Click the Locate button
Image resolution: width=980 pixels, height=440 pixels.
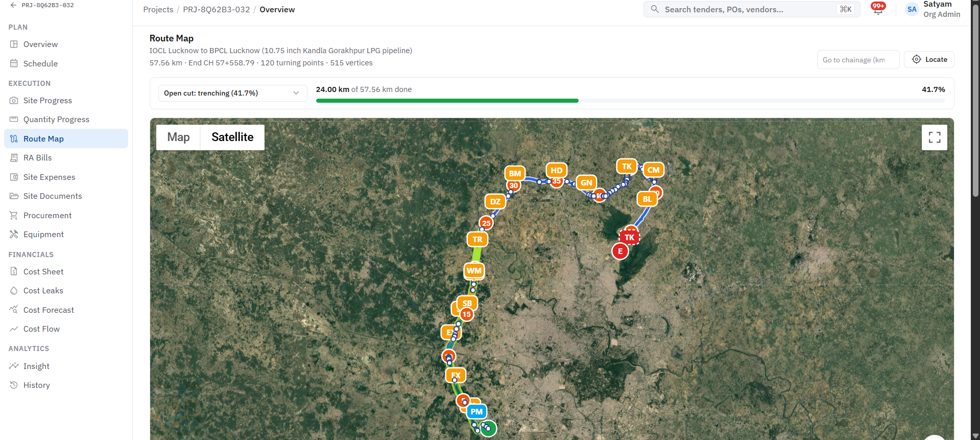coord(929,59)
